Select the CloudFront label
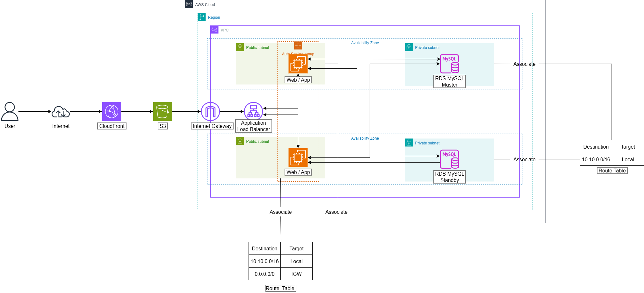The image size is (644, 293). click(112, 126)
